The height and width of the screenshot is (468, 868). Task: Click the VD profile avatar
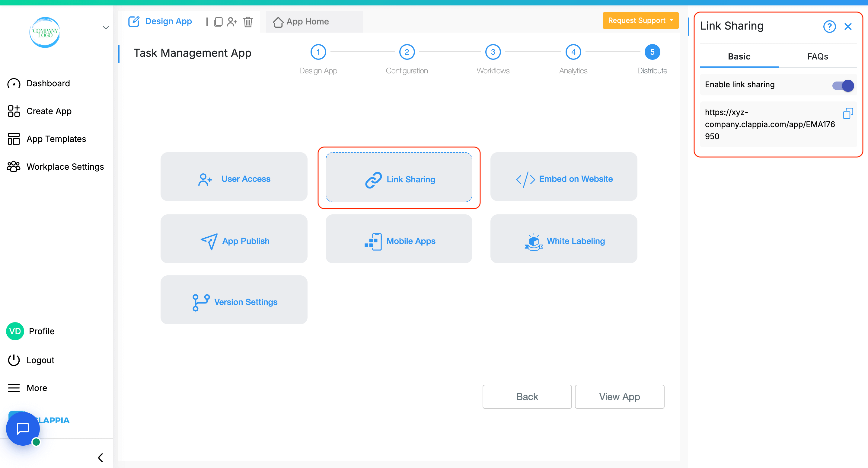point(15,331)
